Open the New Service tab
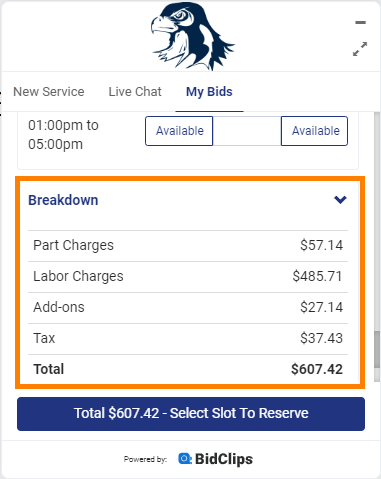 (49, 92)
